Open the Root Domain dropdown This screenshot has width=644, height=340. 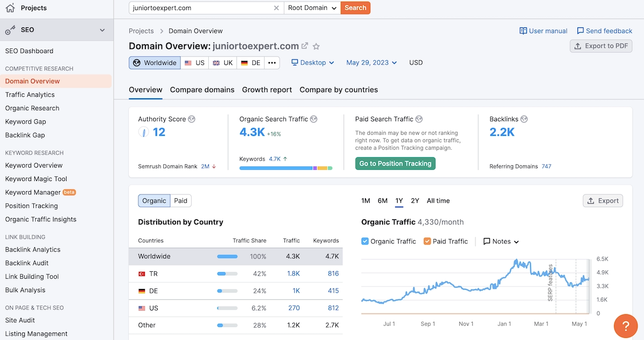pos(312,8)
